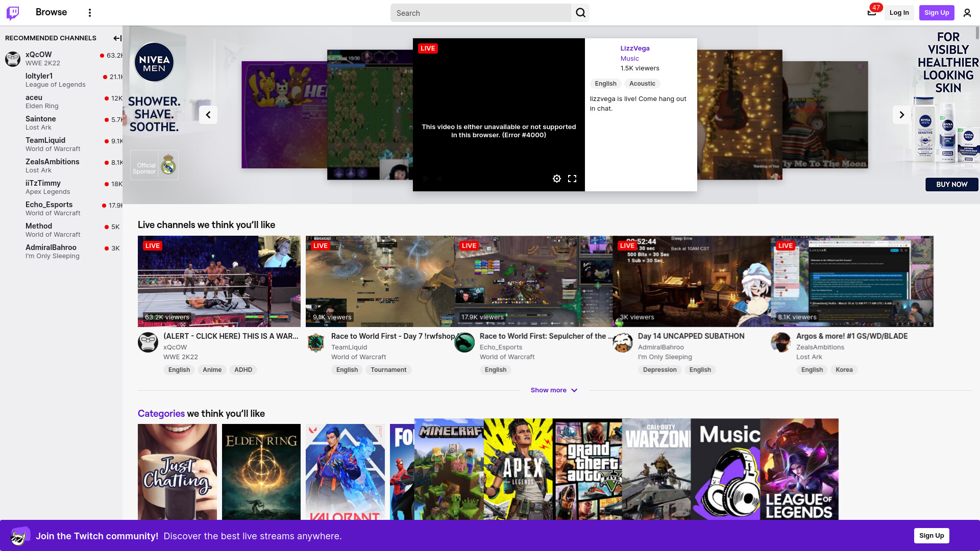Click the Echo_Esports channel avatar
The width and height of the screenshot is (980, 551).
coord(464,342)
